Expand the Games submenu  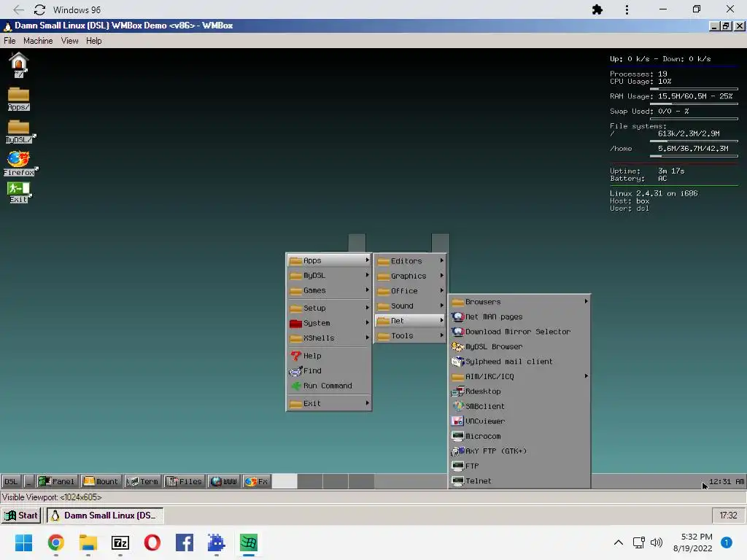pos(329,290)
